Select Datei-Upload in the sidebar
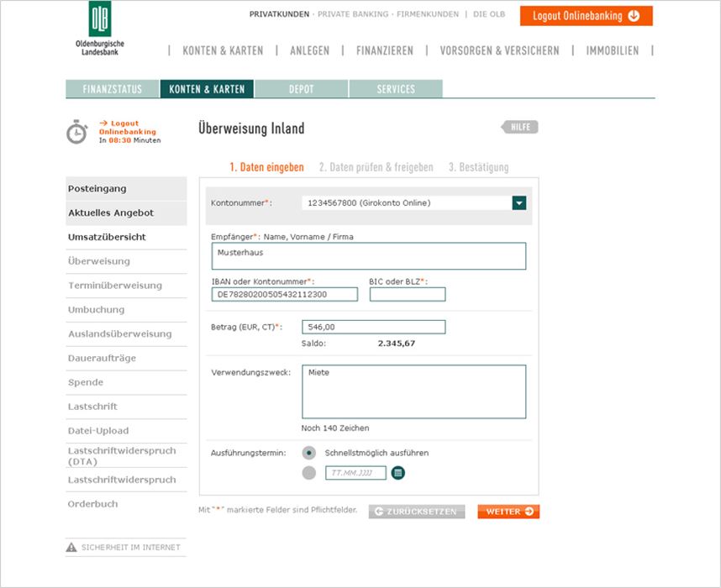This screenshot has width=721, height=588. pos(126,431)
